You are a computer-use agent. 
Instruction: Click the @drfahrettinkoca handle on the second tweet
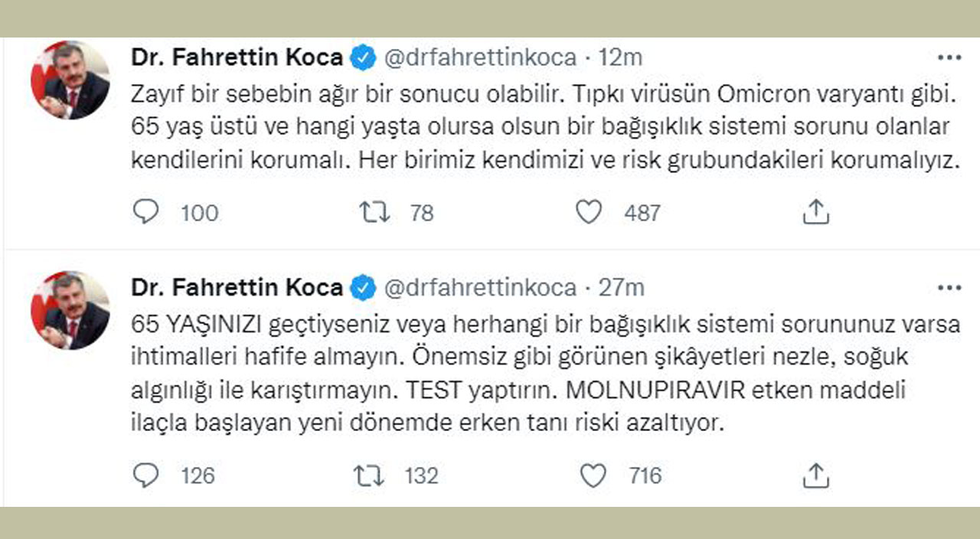pos(479,288)
